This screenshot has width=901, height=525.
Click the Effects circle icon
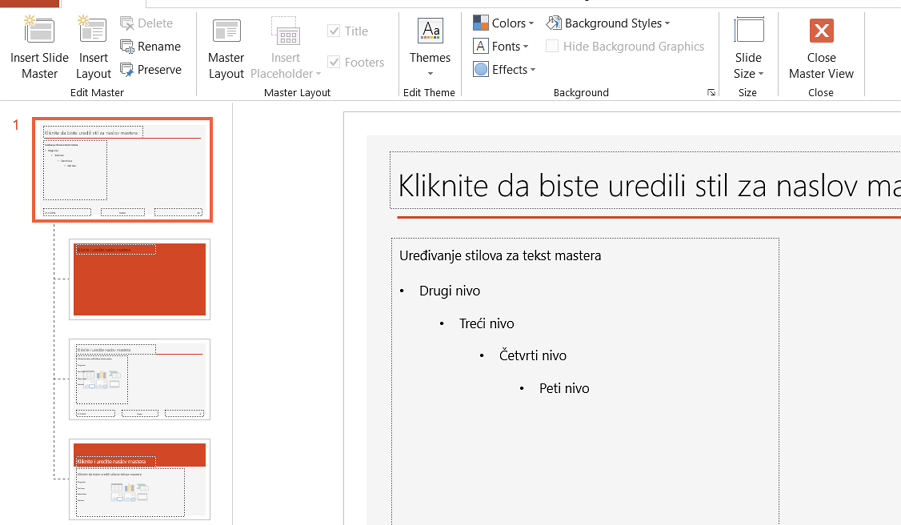coord(480,70)
